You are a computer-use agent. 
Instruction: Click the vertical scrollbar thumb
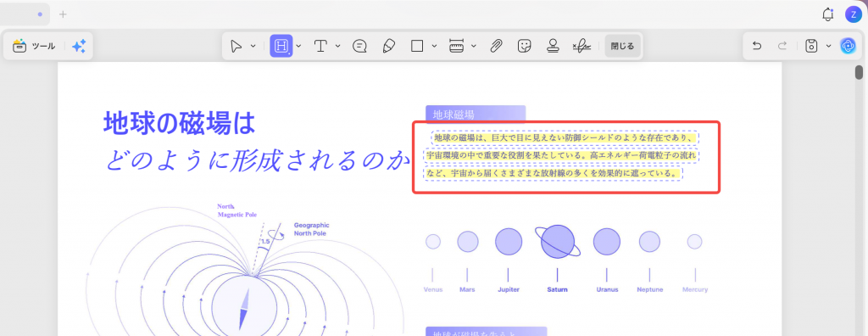(860, 73)
